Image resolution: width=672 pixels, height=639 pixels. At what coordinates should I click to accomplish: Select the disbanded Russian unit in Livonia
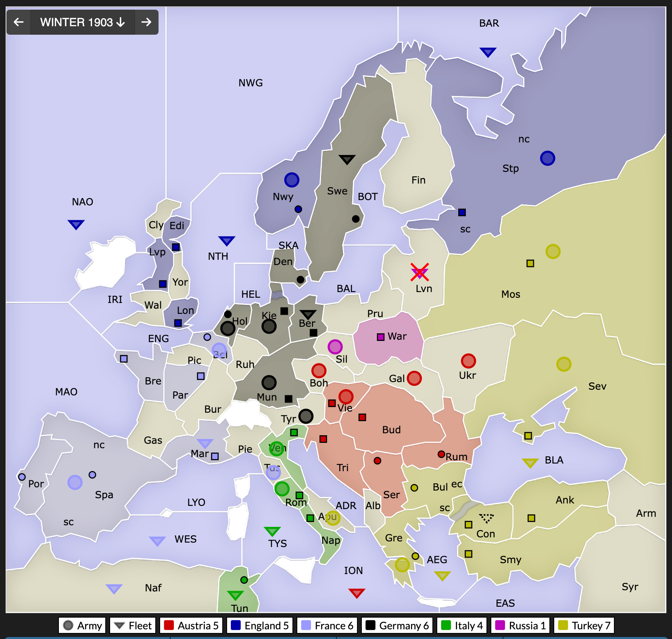(419, 272)
